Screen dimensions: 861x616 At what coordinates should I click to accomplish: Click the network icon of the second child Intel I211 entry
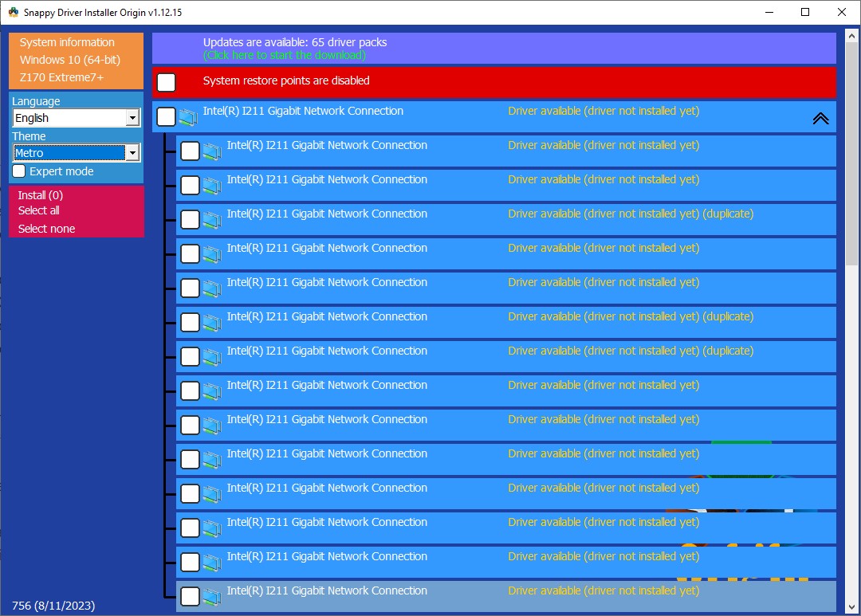(x=212, y=186)
